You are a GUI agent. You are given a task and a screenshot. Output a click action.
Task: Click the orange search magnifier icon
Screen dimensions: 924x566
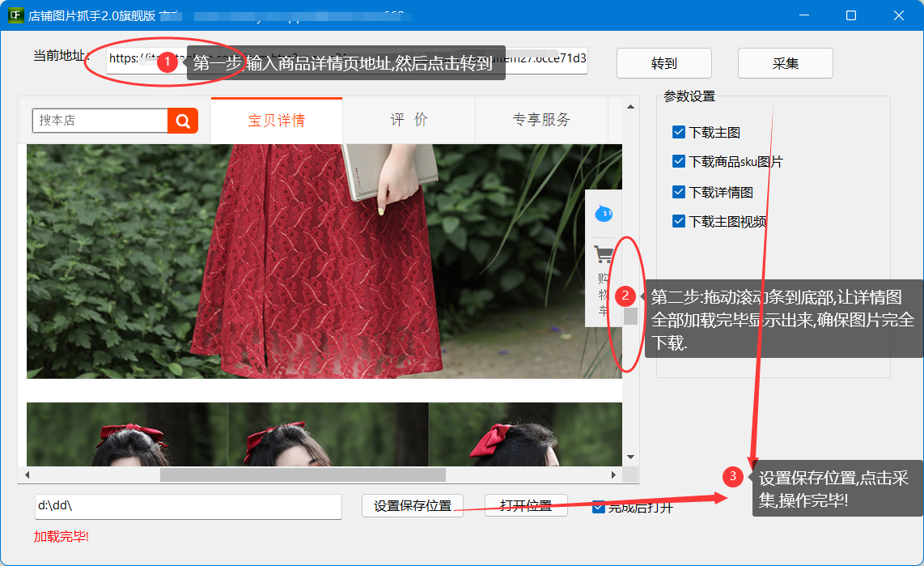click(x=183, y=121)
